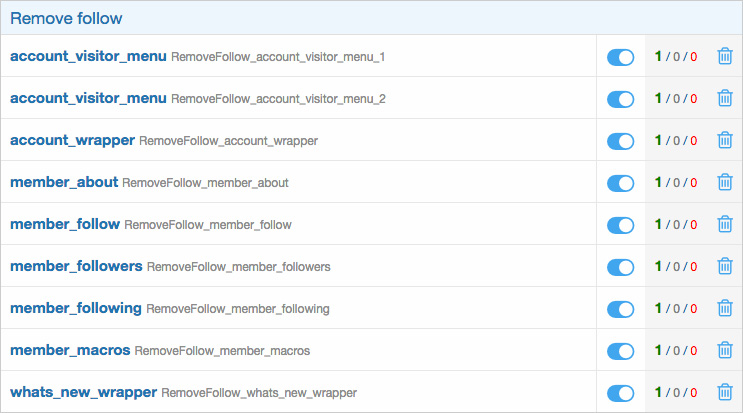Delete the whats_new_wrapper modification

[725, 393]
